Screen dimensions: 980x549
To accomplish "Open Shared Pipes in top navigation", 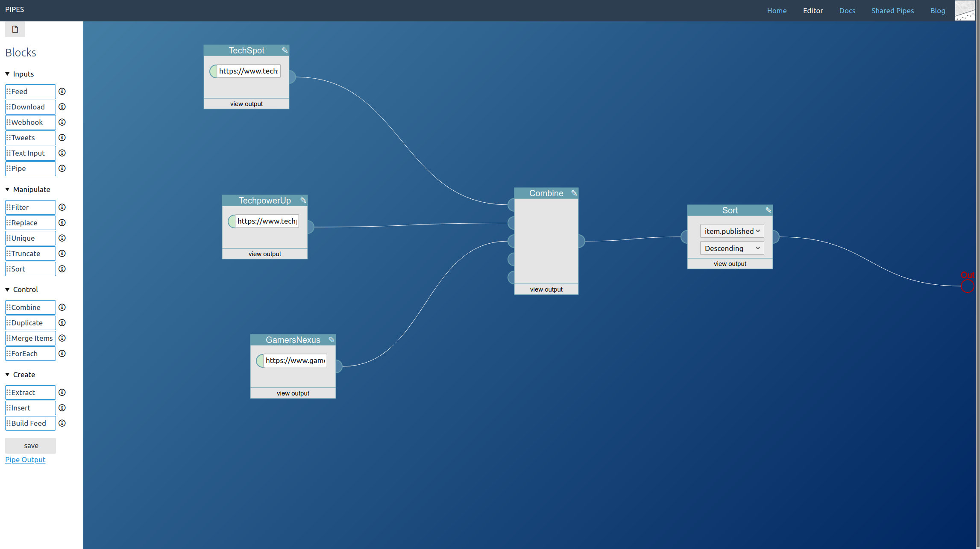I will (x=892, y=11).
